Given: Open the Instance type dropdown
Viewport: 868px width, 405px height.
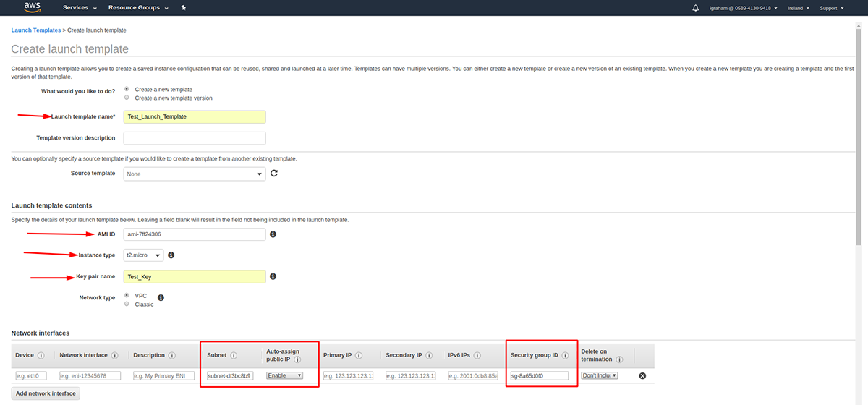Looking at the screenshot, I should 143,255.
